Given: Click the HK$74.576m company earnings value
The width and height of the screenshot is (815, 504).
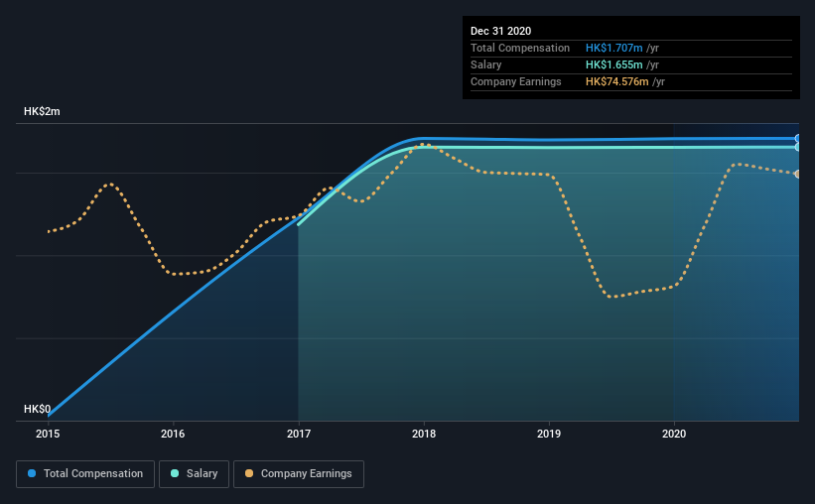Looking at the screenshot, I should pos(617,81).
